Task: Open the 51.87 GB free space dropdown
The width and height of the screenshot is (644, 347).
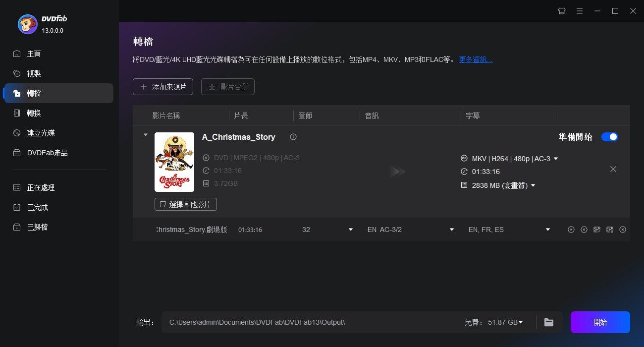Action: click(x=521, y=322)
